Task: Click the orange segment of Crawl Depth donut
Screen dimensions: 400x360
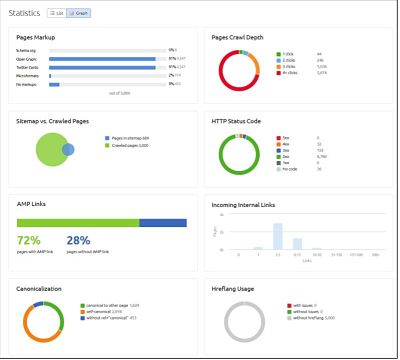Action: pyautogui.click(x=256, y=63)
